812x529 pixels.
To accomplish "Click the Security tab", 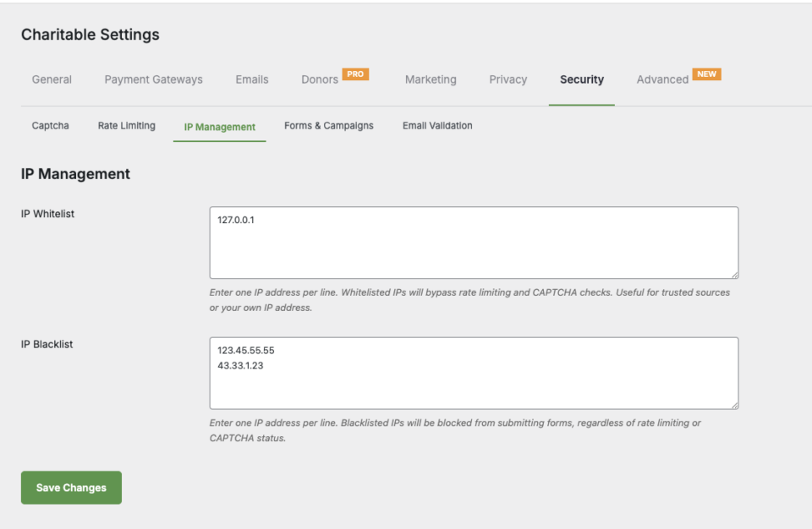I will 582,79.
